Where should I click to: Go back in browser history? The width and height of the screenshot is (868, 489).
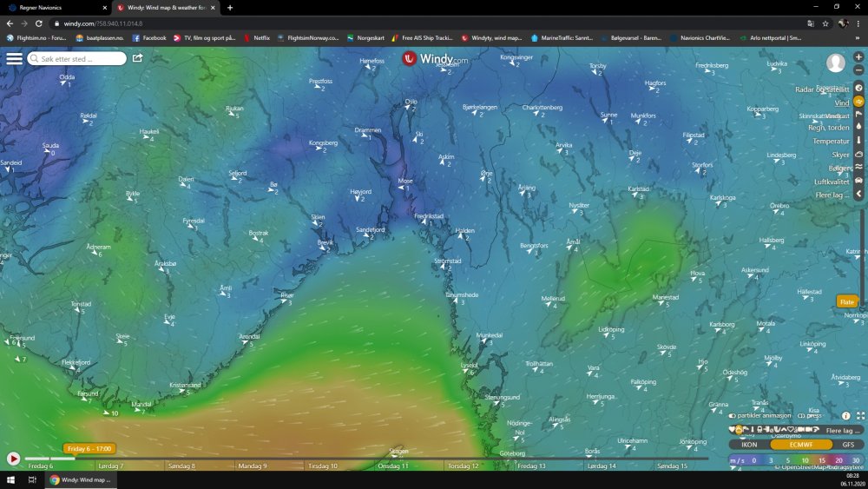[10, 23]
